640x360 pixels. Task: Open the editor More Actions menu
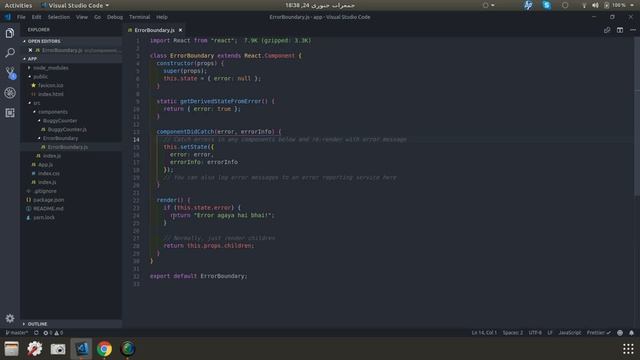click(x=633, y=30)
